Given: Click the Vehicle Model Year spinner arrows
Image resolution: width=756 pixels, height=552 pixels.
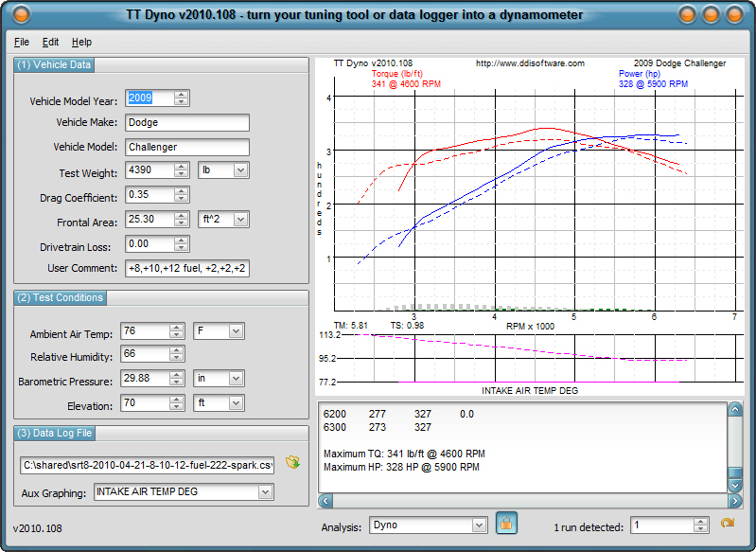Looking at the screenshot, I should (x=182, y=98).
